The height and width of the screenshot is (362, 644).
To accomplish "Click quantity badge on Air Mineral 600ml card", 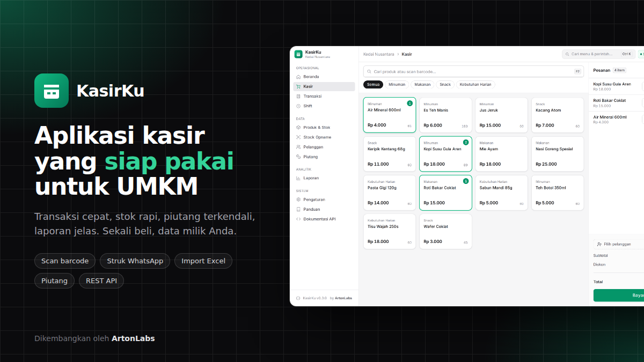I will pos(410,103).
